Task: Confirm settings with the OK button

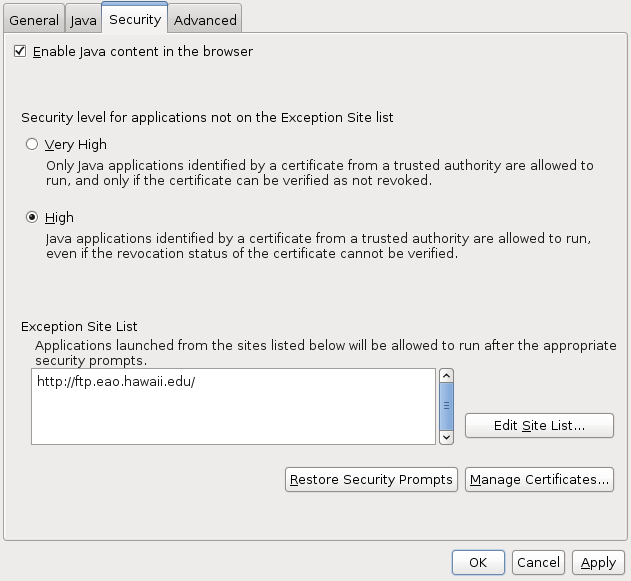Action: [x=478, y=562]
